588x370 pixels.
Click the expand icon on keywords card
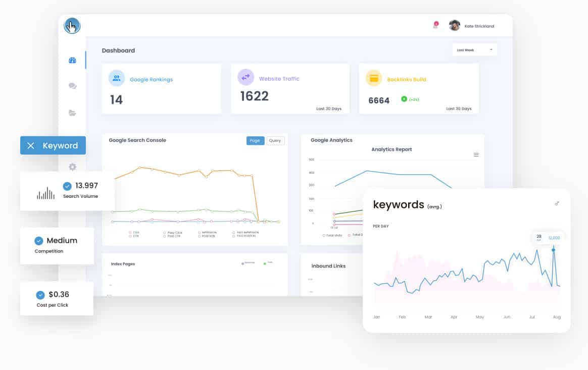click(x=557, y=203)
